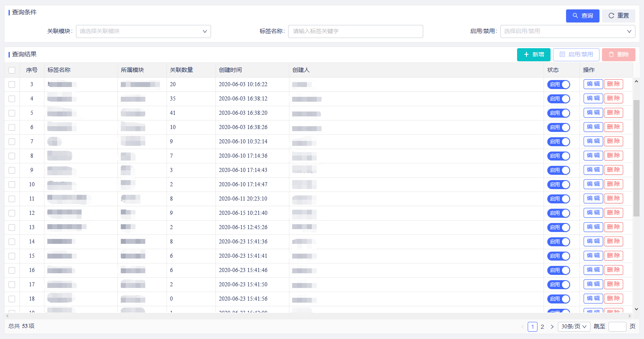Toggle the 启用 switch in row 8
The image size is (644, 339).
tap(558, 156)
